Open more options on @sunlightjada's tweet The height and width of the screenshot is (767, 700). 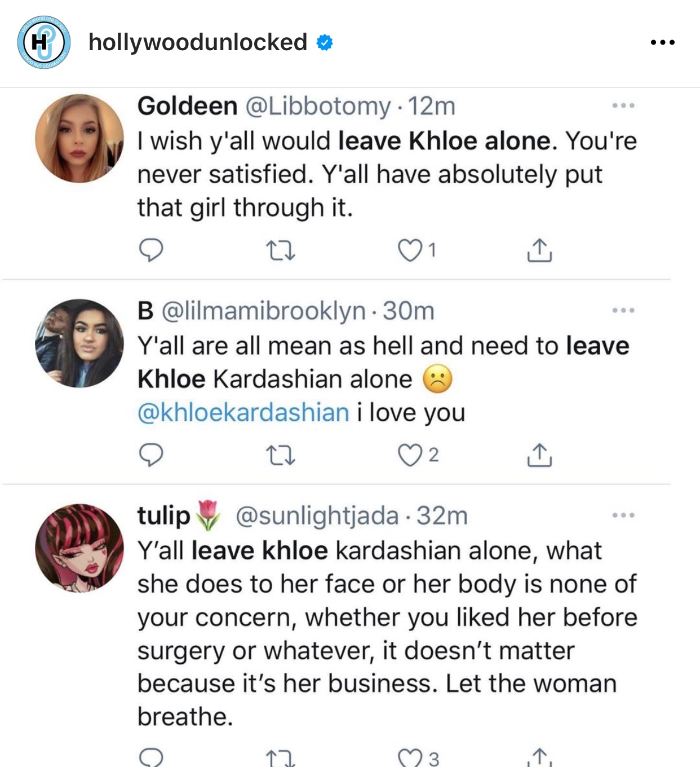pos(623,515)
